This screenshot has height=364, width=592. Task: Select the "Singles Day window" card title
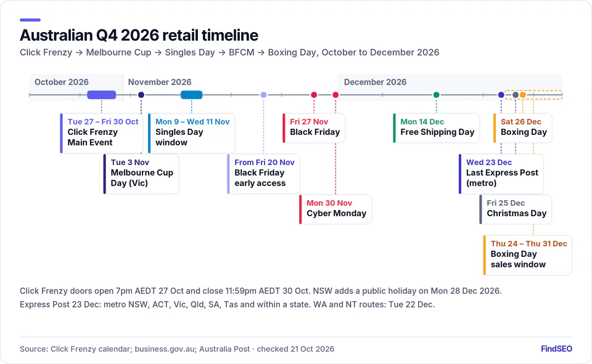pyautogui.click(x=179, y=137)
